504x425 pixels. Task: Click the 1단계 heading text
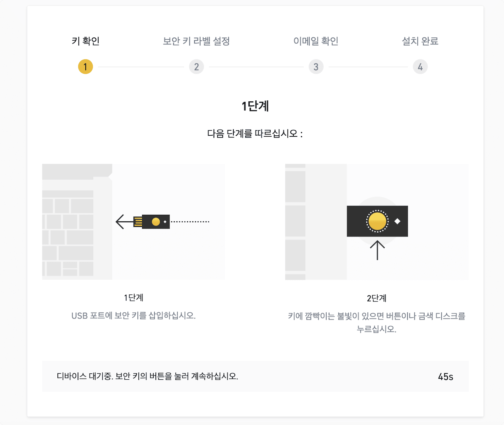(255, 106)
